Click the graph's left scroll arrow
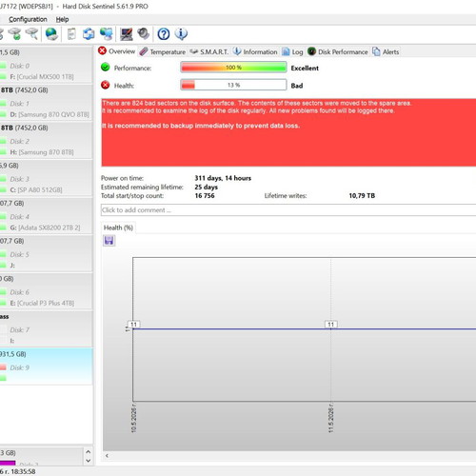This screenshot has width=476, height=476. pos(107,456)
